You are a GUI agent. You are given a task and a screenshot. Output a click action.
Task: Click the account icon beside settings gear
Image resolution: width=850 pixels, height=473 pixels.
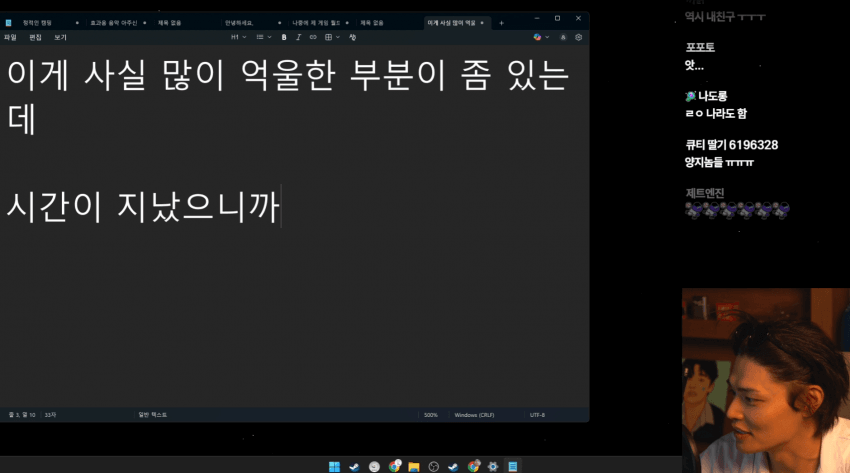click(x=563, y=37)
